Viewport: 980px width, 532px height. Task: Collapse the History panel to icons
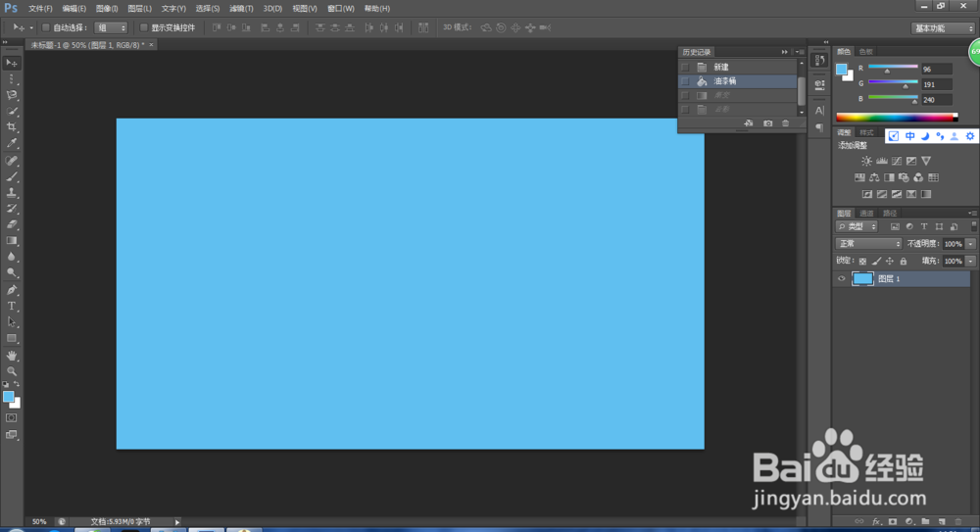click(784, 52)
